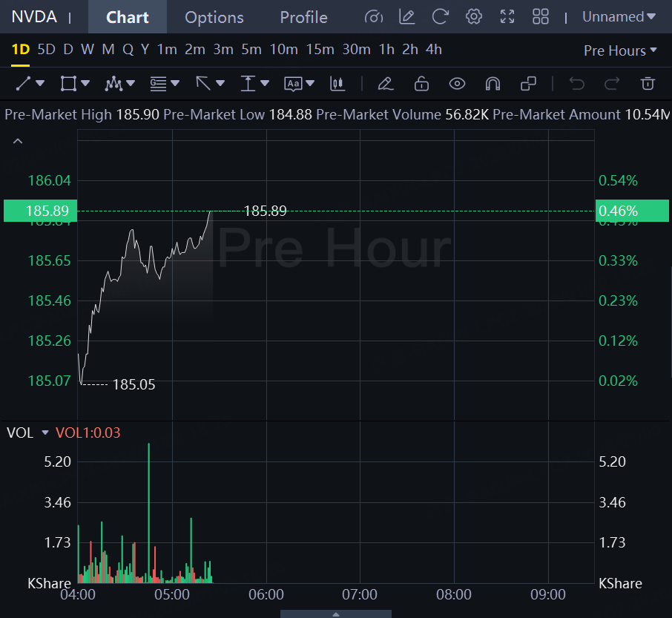Select the 3m interval
672x618 pixels.
(223, 50)
